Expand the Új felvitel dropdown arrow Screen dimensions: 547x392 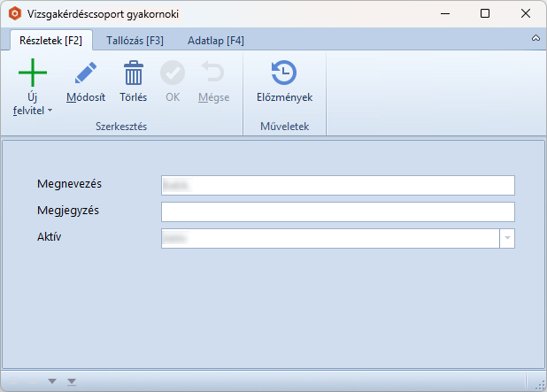click(50, 111)
